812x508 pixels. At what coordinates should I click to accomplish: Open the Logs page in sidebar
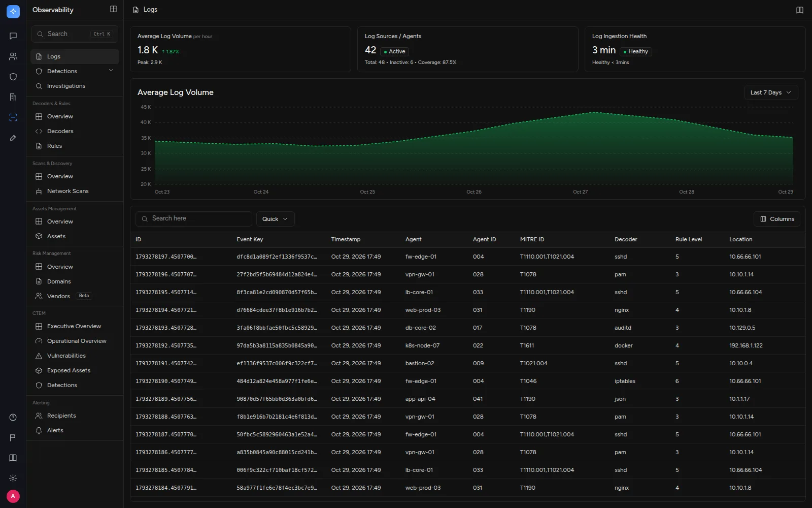(75, 56)
